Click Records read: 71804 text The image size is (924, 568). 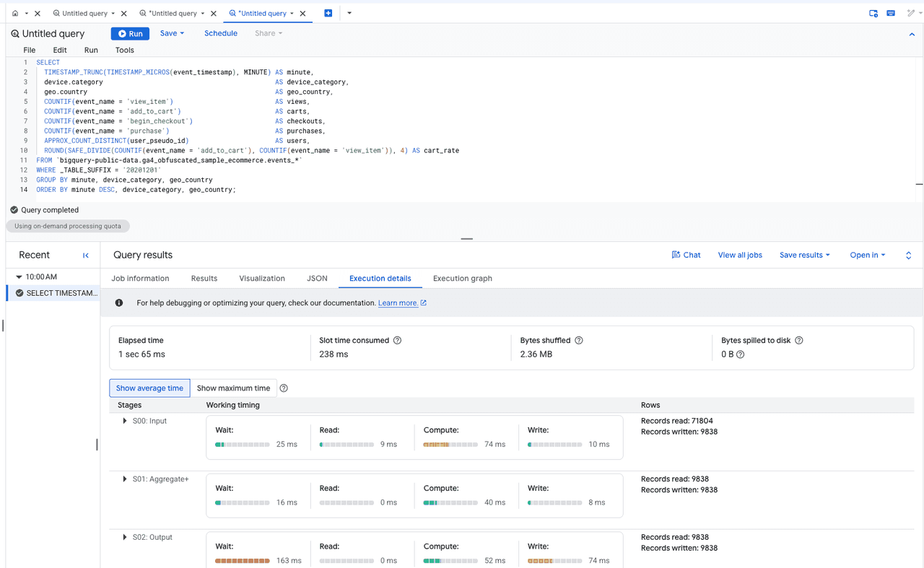point(677,421)
